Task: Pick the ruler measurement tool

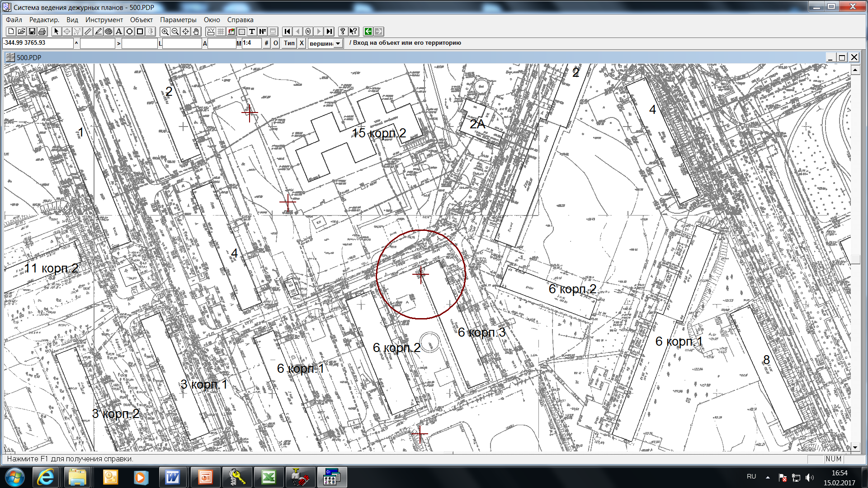Action: (x=88, y=31)
